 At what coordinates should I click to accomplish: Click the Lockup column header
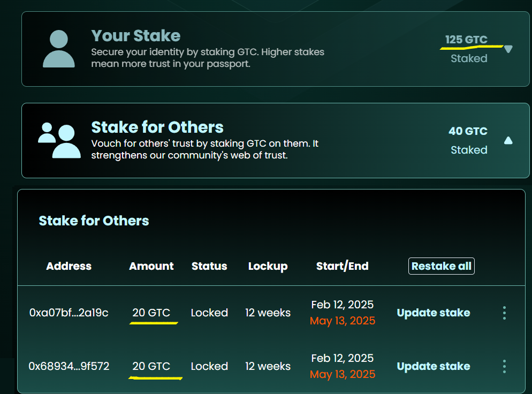tap(268, 267)
